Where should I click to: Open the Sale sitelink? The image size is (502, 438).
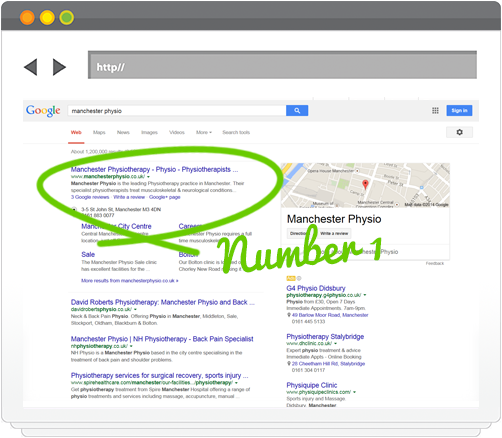pos(88,255)
